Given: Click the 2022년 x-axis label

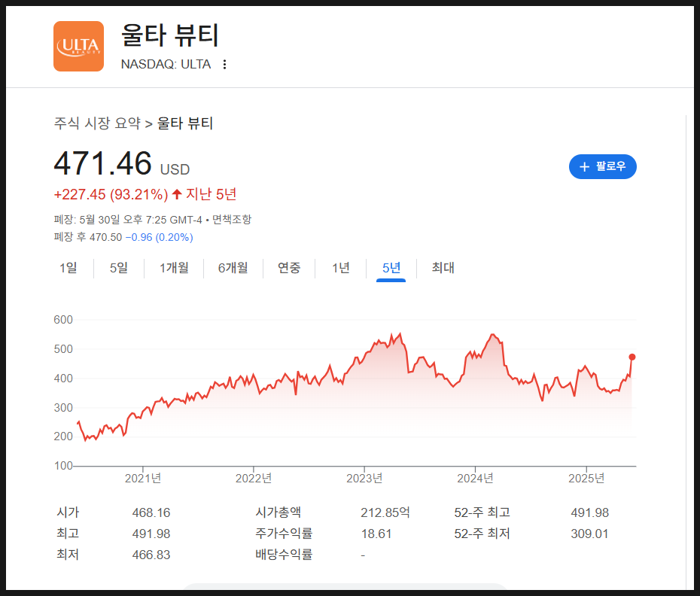Looking at the screenshot, I should pos(254,479).
